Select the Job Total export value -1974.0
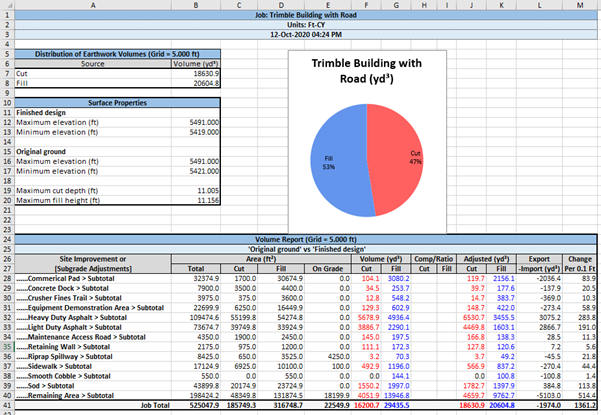Viewport: 601px width, 415px height. 539,405
